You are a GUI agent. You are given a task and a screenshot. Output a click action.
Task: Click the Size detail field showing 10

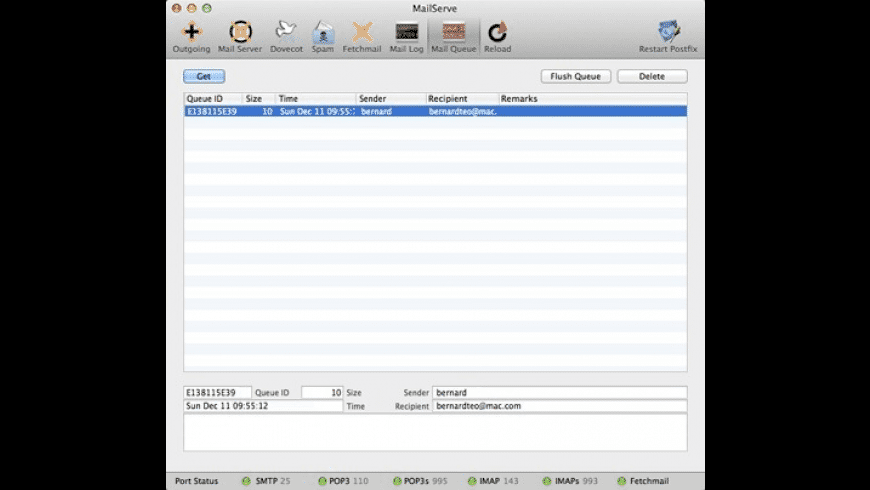point(322,392)
